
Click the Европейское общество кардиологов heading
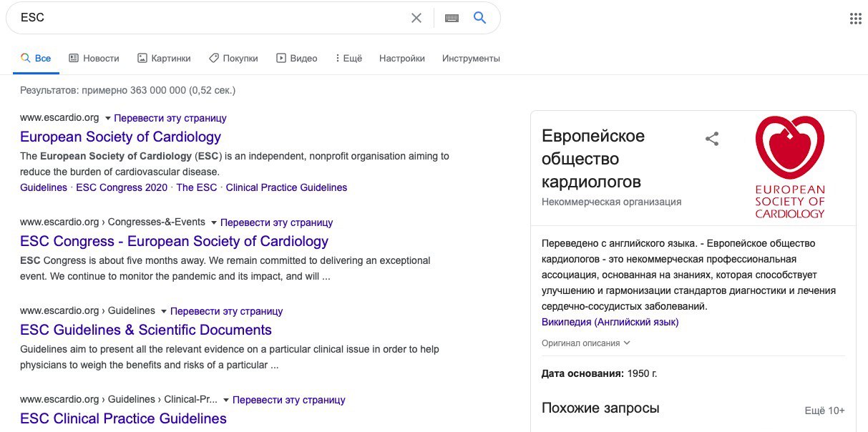(593, 159)
